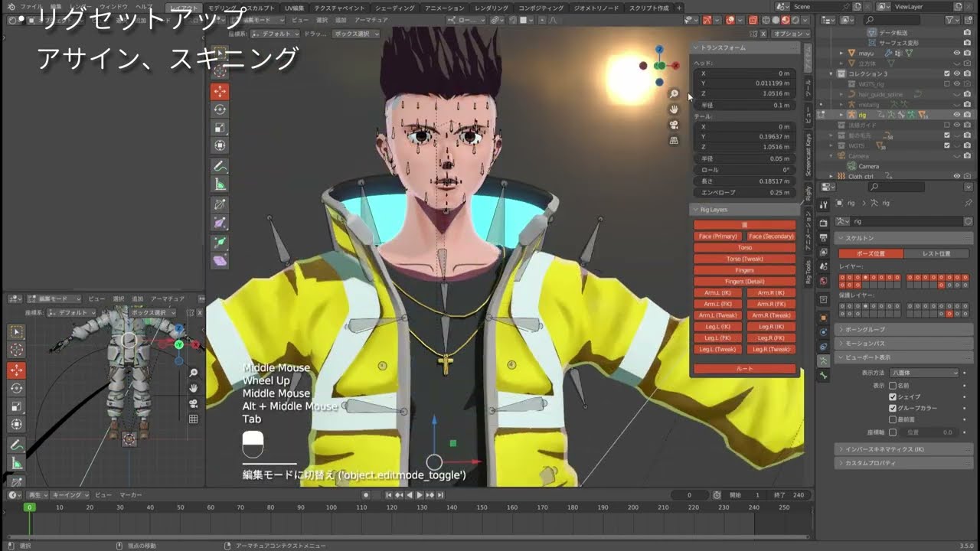Select Move tool in small lower-left viewport
Screen dimensions: 980x551
coord(16,370)
